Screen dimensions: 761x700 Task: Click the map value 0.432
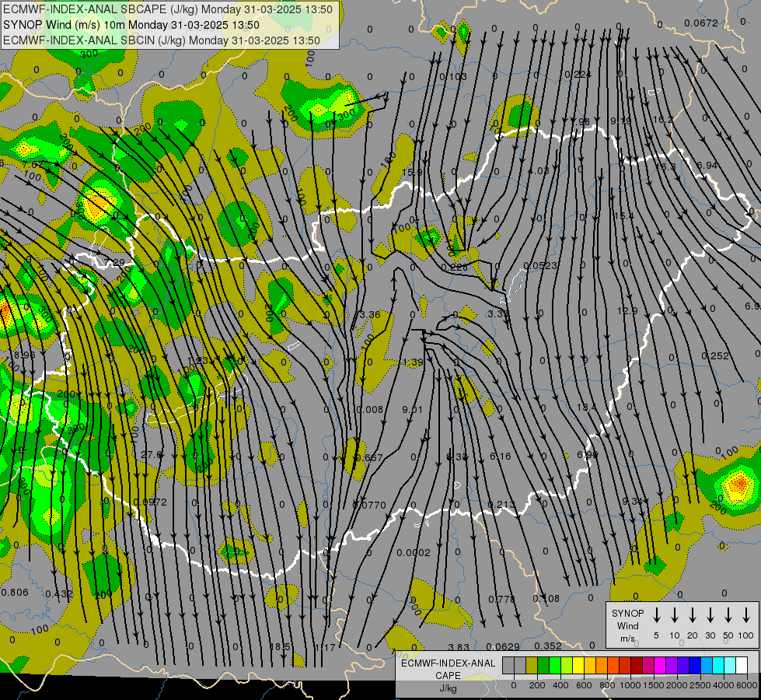point(59,593)
